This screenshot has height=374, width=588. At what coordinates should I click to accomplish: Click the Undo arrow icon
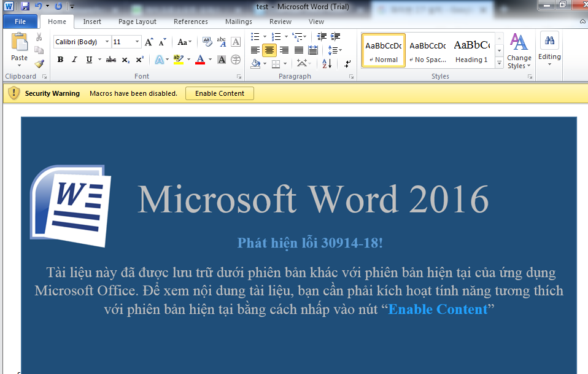38,6
